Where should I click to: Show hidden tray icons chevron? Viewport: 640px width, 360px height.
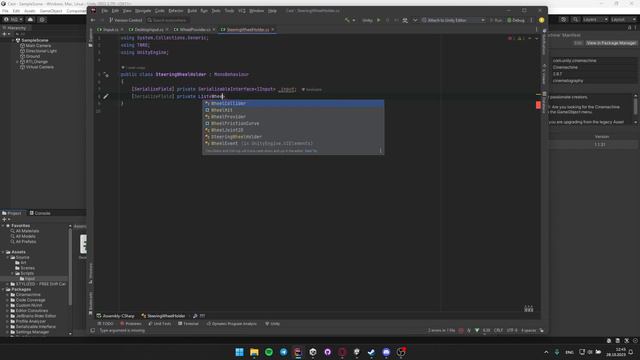click(x=546, y=352)
